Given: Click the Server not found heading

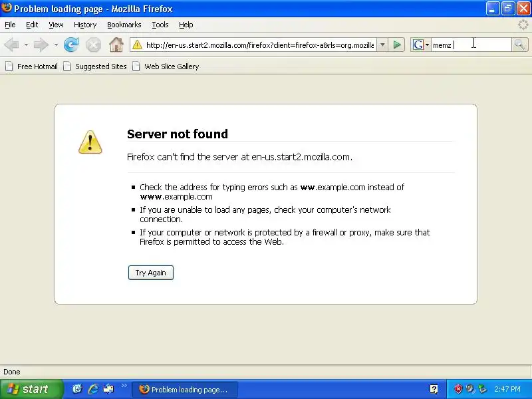Looking at the screenshot, I should tap(178, 134).
